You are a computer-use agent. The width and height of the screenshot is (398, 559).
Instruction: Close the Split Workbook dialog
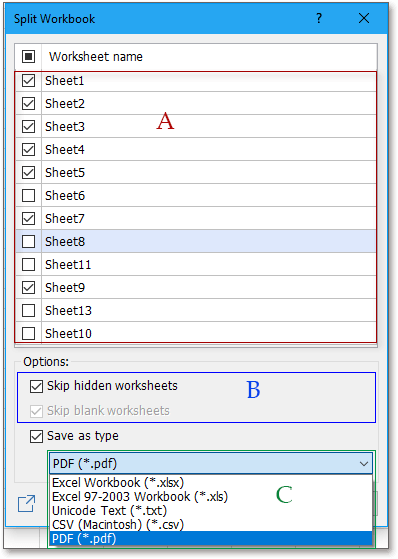pos(364,18)
